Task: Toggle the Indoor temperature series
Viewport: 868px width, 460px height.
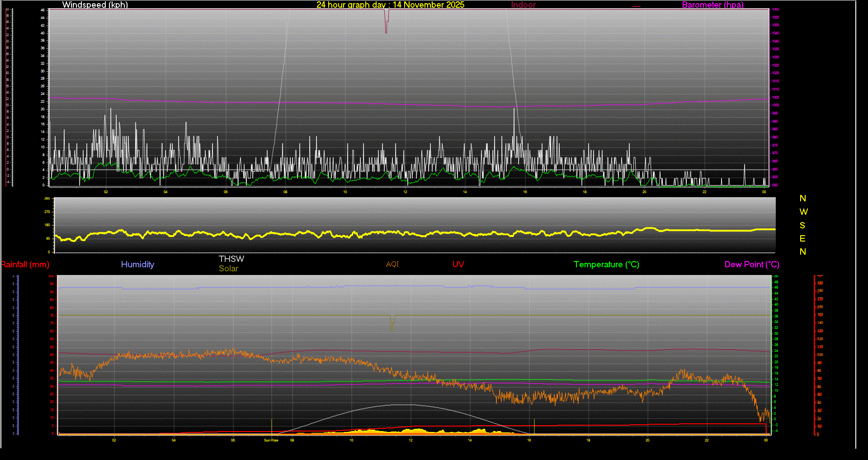Action: [x=523, y=5]
